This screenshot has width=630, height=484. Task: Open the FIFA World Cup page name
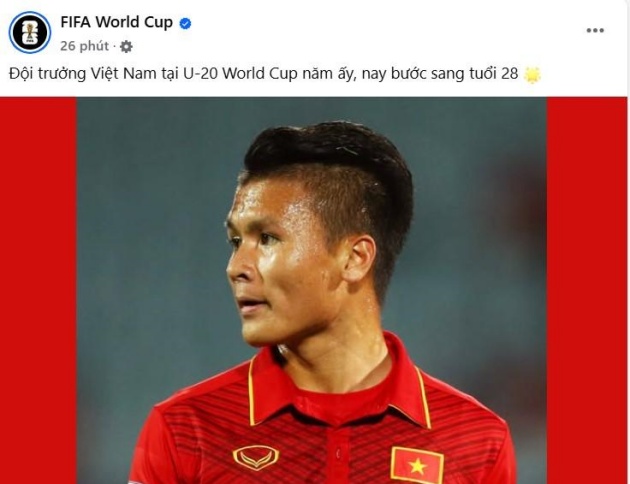[117, 22]
